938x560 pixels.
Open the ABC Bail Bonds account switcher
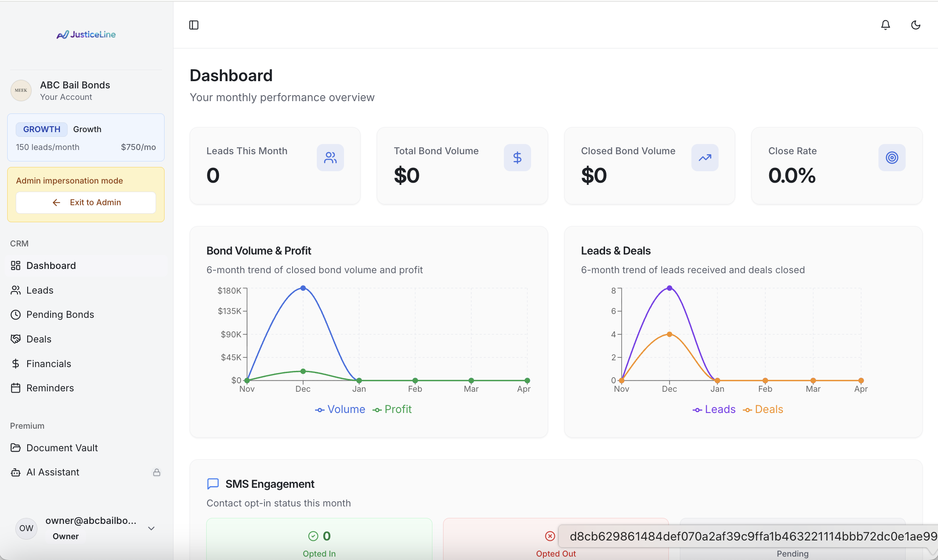pos(86,91)
